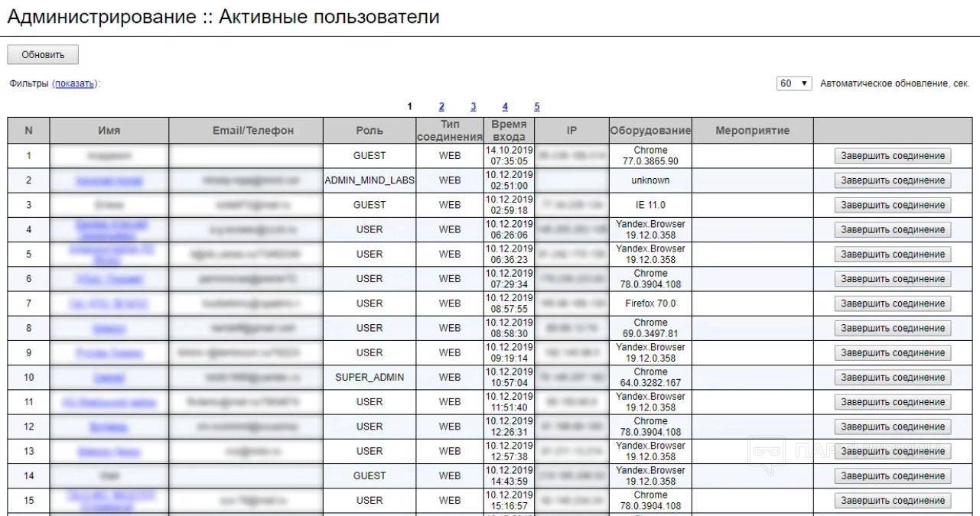Click Завершить соединение in row 5
Viewport: 980px width, 516px height.
[893, 255]
